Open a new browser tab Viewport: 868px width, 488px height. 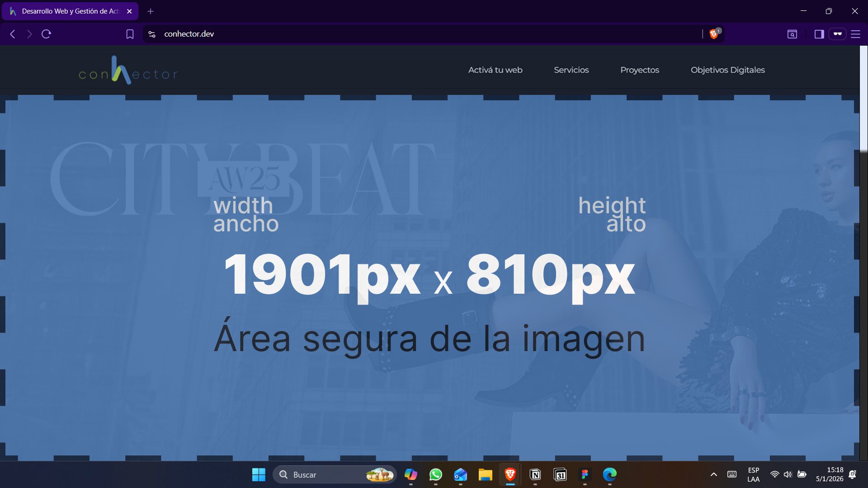pyautogui.click(x=151, y=11)
